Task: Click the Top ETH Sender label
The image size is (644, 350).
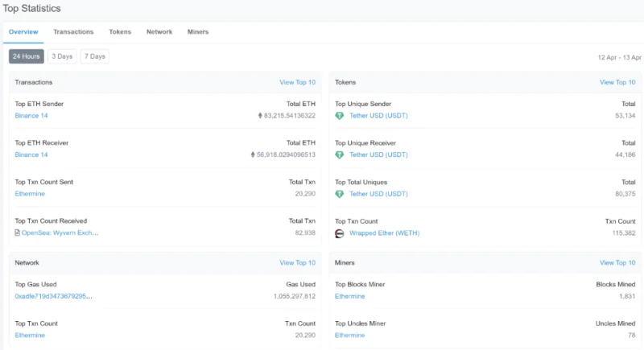Action: click(39, 104)
